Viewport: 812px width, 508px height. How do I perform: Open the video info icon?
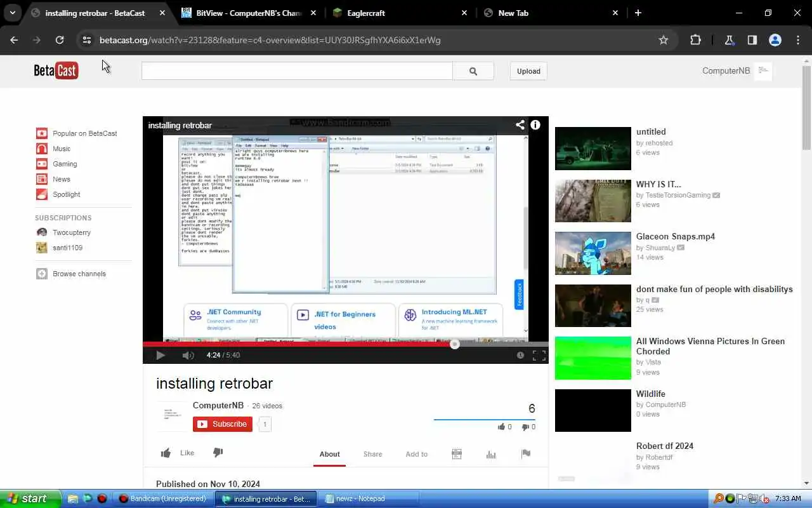click(x=535, y=125)
